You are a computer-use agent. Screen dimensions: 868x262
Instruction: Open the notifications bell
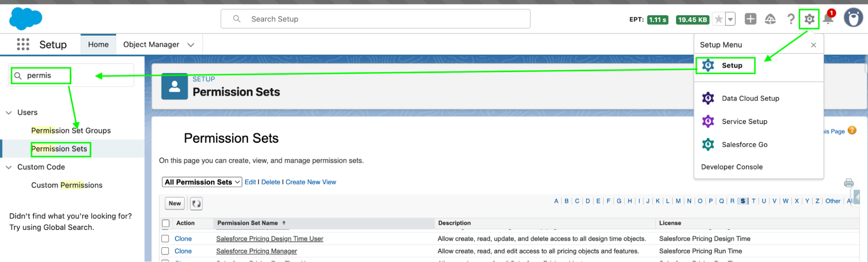[x=828, y=19]
